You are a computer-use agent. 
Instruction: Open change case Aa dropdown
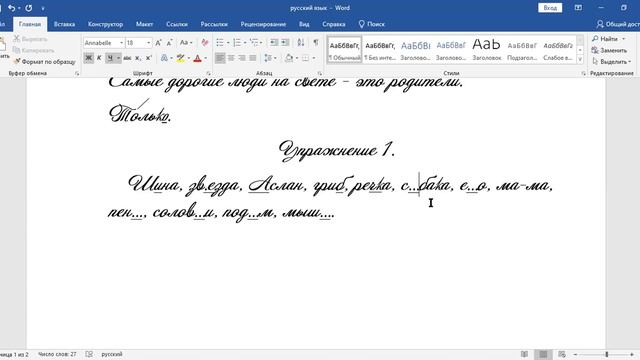(186, 42)
